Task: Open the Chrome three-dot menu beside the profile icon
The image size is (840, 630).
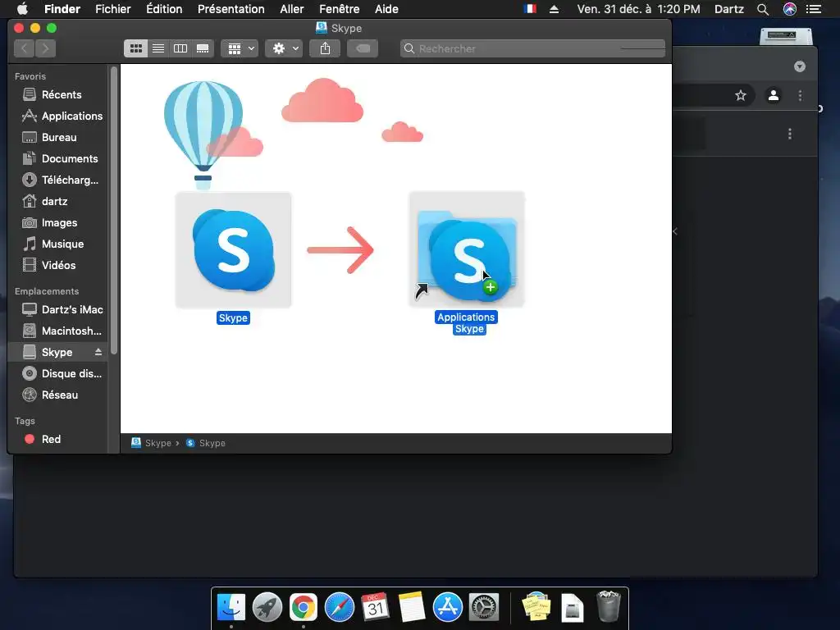Action: coord(801,95)
